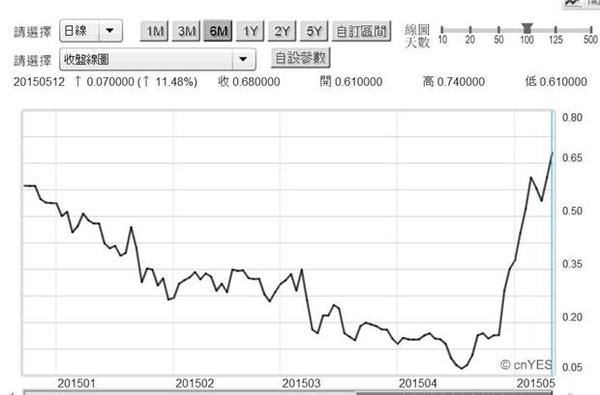Click the 日線 combo box text
This screenshot has width=600, height=395.
click(75, 31)
